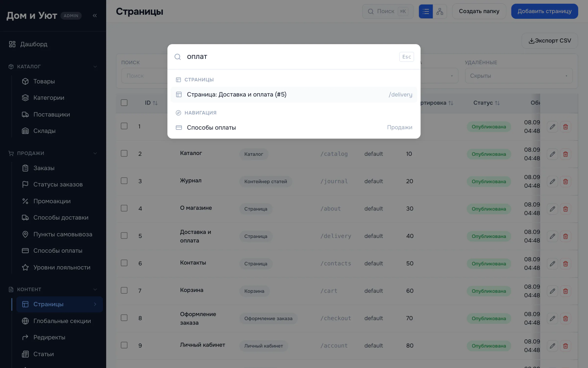Focus the search dialog input with оплат
Image resolution: width=588 pixels, height=368 pixels.
coord(290,57)
